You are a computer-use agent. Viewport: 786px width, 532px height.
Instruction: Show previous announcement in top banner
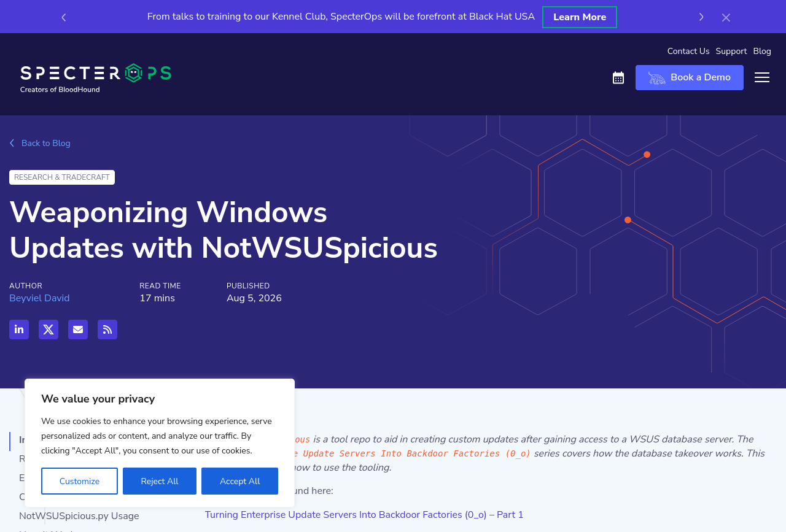pyautogui.click(x=64, y=17)
